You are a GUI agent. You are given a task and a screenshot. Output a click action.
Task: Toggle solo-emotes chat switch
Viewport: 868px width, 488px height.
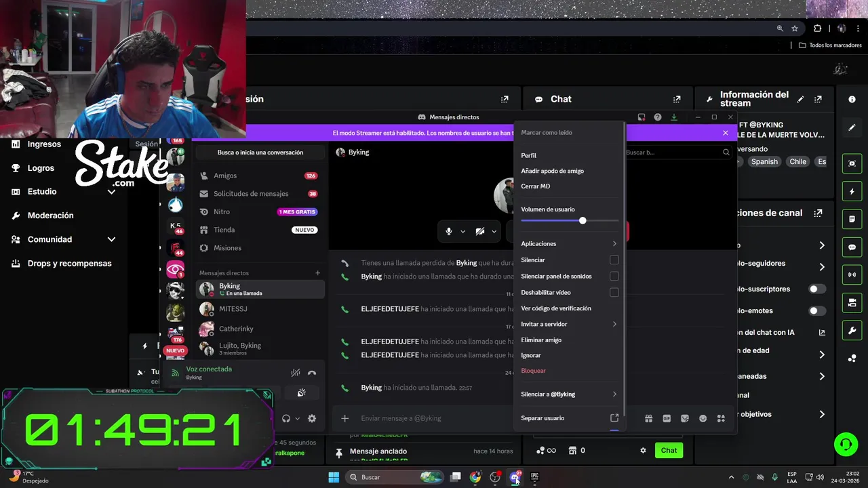(817, 311)
